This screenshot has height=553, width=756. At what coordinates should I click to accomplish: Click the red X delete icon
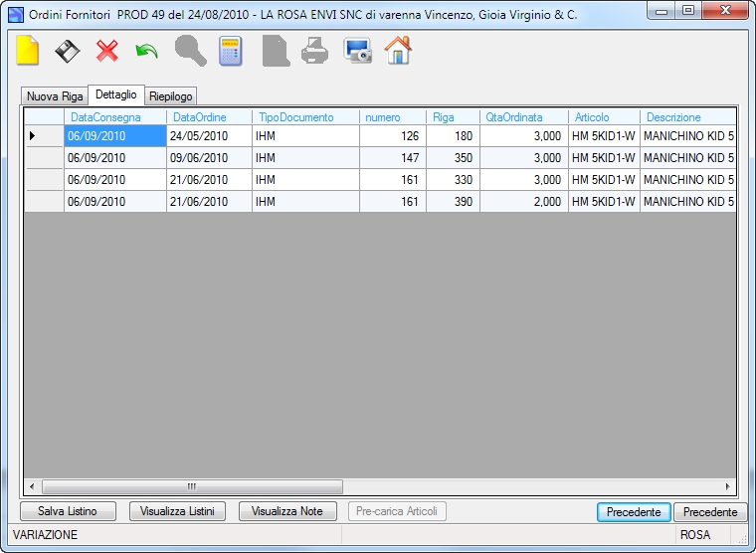[x=107, y=51]
